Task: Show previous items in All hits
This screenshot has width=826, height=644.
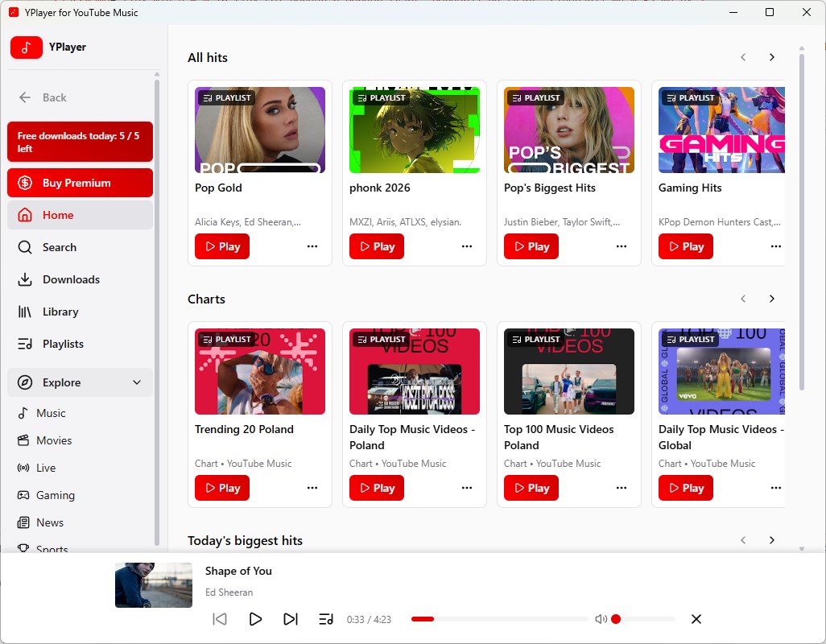Action: click(743, 57)
